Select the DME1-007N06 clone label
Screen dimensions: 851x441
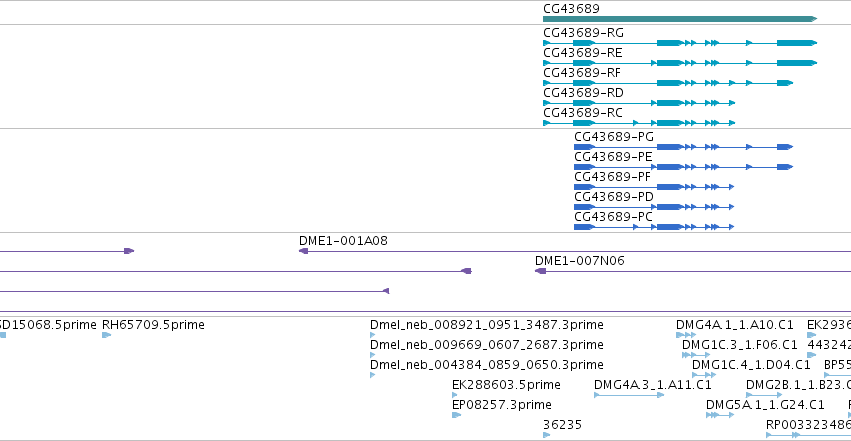pos(580,261)
